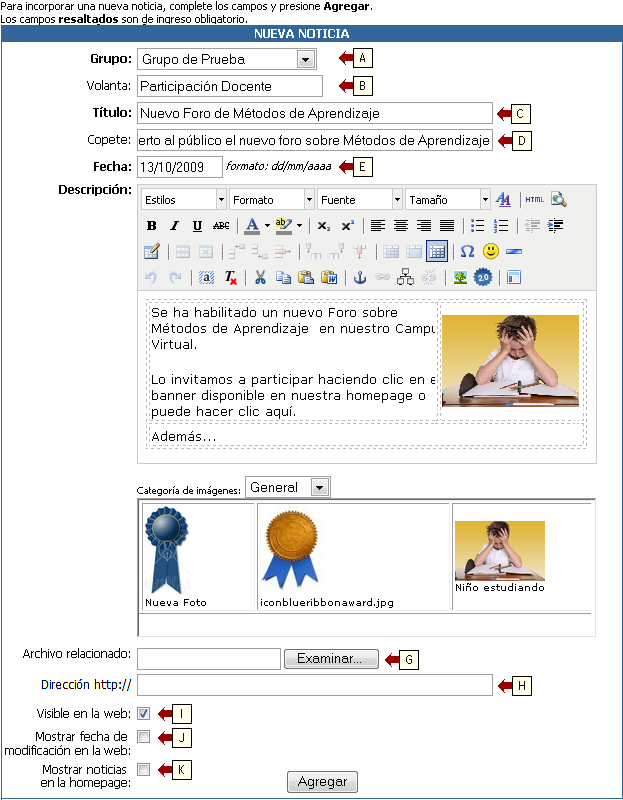The height and width of the screenshot is (800, 623).
Task: Open the Formato dropdown
Action: pyautogui.click(x=272, y=199)
